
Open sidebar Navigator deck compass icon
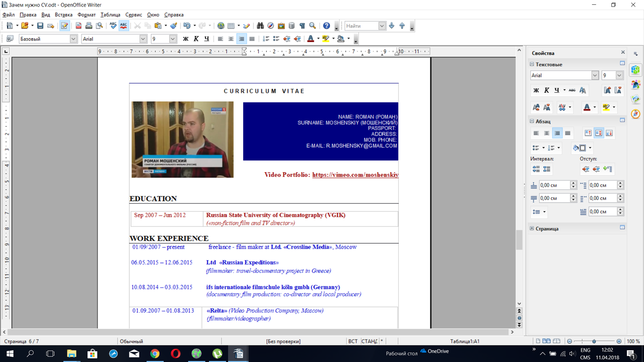pyautogui.click(x=636, y=114)
